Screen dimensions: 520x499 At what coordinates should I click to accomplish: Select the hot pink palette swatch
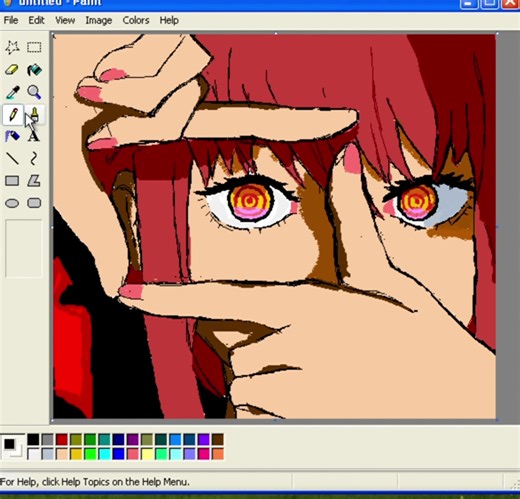204,454
